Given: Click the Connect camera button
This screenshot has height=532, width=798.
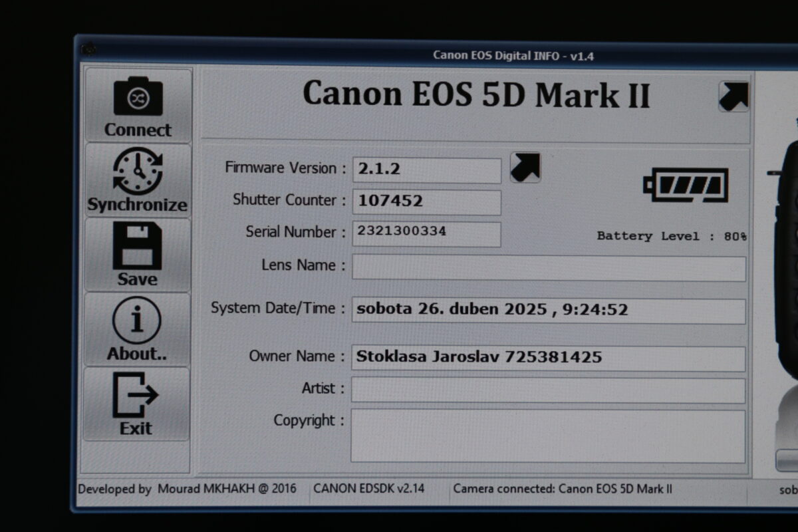Looking at the screenshot, I should click(x=138, y=106).
